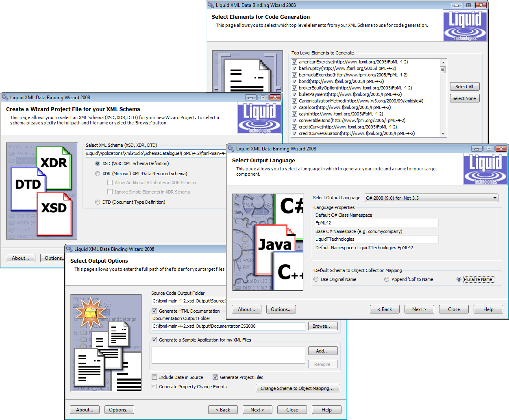The image size is (509, 420).
Task: Enable Include Date in Source
Action: (154, 377)
